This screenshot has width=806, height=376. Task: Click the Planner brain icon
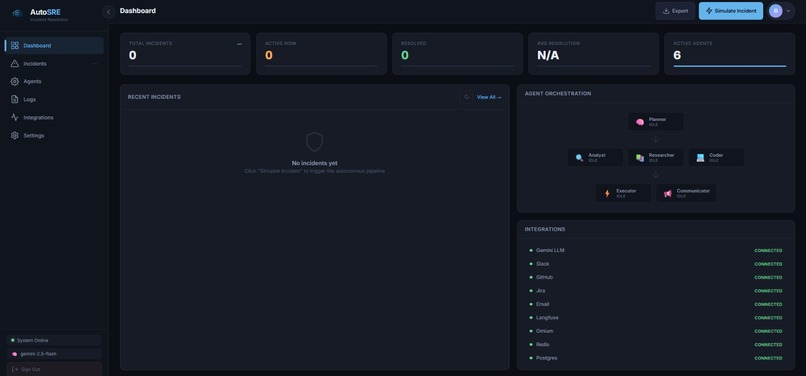coord(639,122)
